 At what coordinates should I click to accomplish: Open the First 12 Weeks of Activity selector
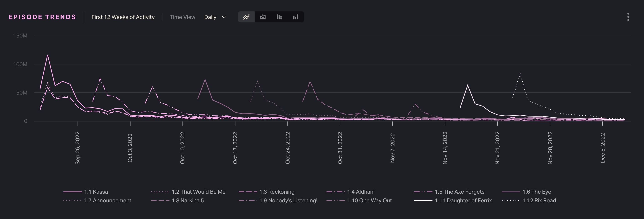[x=123, y=17]
